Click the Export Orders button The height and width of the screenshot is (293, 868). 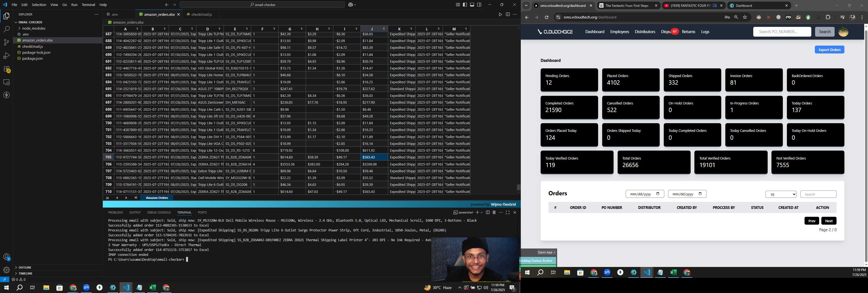tap(829, 50)
